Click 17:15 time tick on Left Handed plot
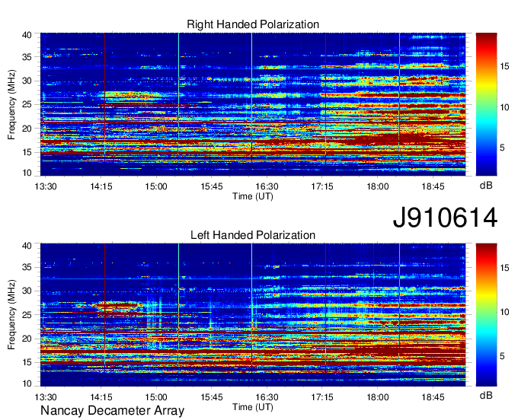The width and height of the screenshot is (518, 420). tap(322, 397)
